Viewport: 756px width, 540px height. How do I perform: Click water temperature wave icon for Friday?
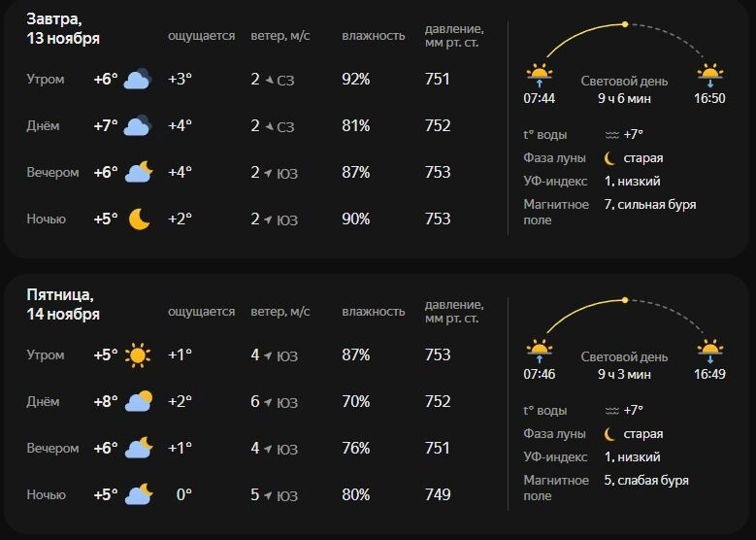click(x=612, y=411)
